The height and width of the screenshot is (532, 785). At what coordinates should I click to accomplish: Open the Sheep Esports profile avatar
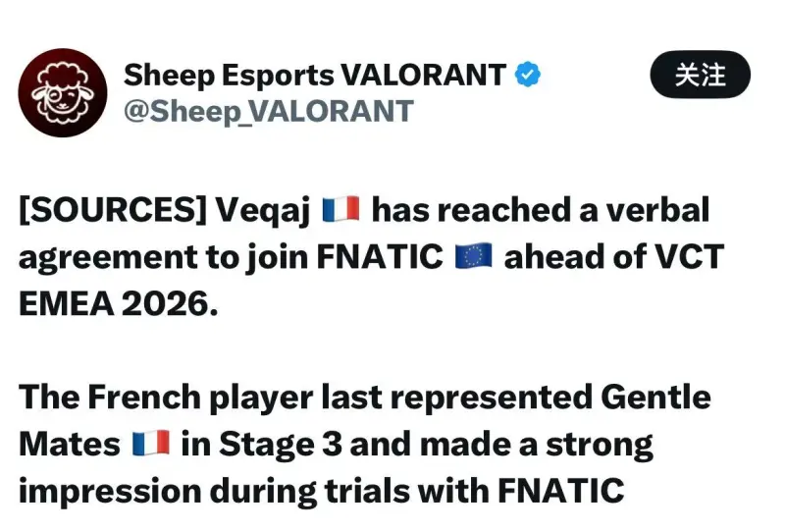click(x=63, y=92)
